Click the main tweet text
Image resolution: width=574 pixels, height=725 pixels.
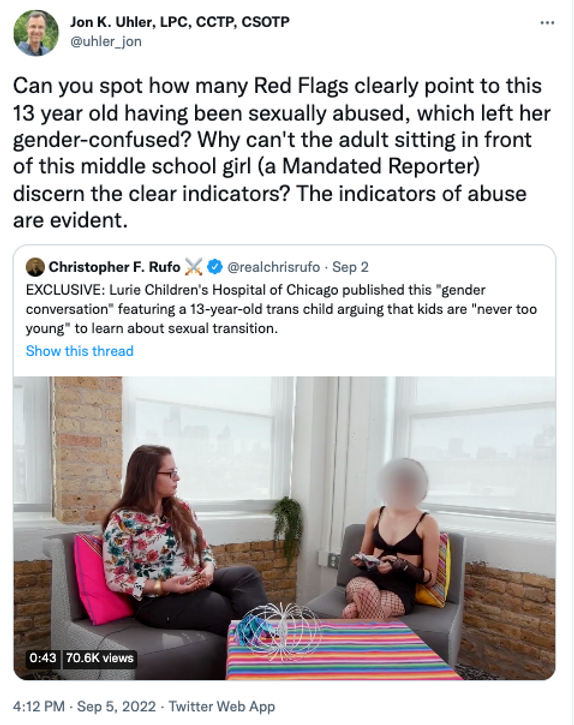[282, 153]
